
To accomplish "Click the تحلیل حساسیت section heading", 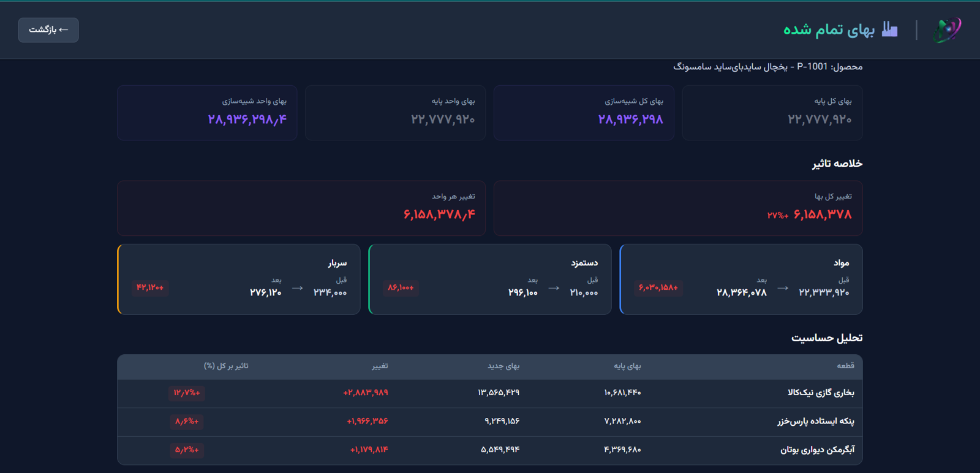I will [x=827, y=338].
